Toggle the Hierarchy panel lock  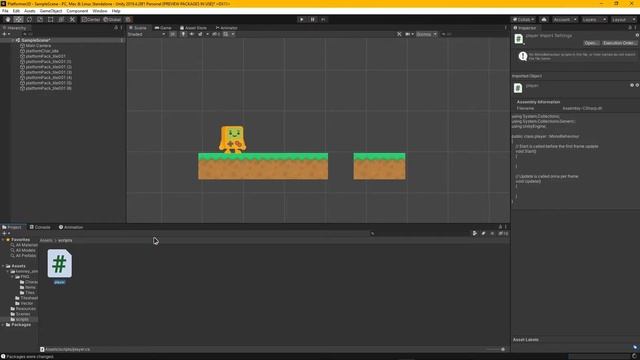(x=116, y=28)
